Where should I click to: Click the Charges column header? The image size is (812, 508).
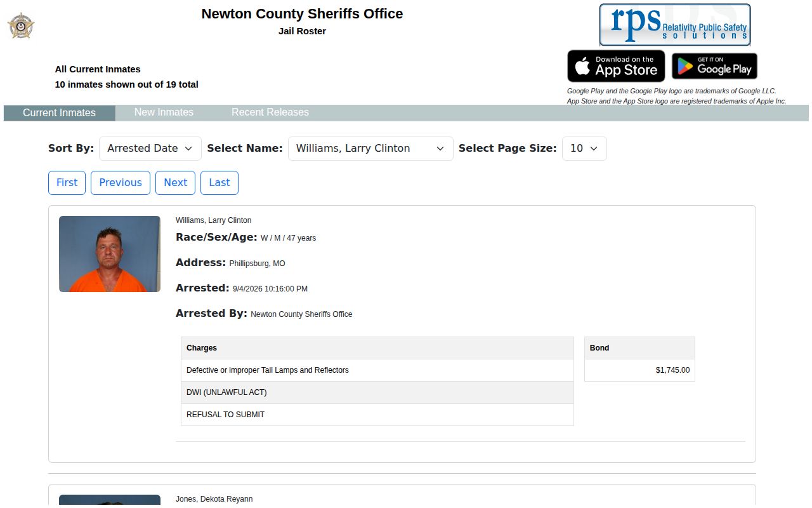(x=377, y=348)
